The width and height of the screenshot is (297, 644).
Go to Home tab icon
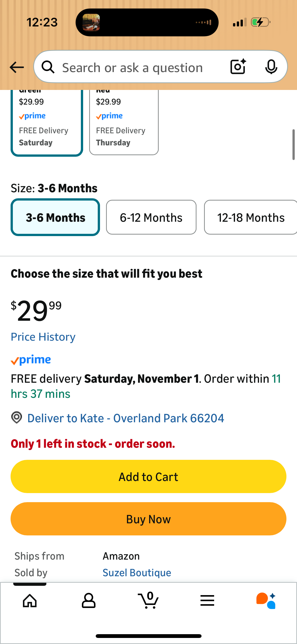(30, 600)
